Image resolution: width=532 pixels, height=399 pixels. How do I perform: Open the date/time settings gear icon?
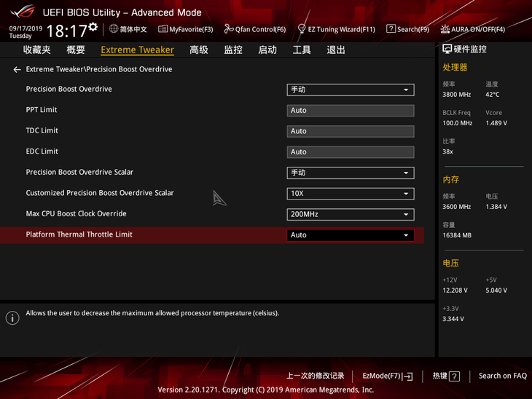93,27
